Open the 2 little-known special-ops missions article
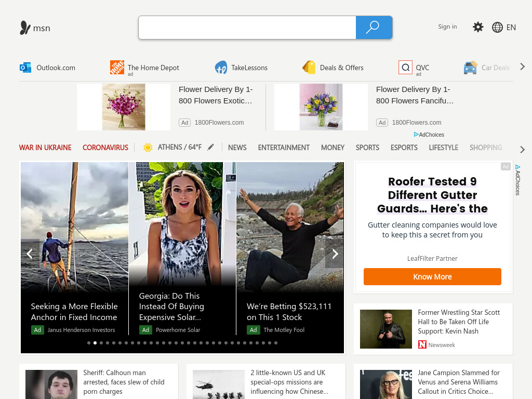This screenshot has height=399, width=532. pos(289,382)
